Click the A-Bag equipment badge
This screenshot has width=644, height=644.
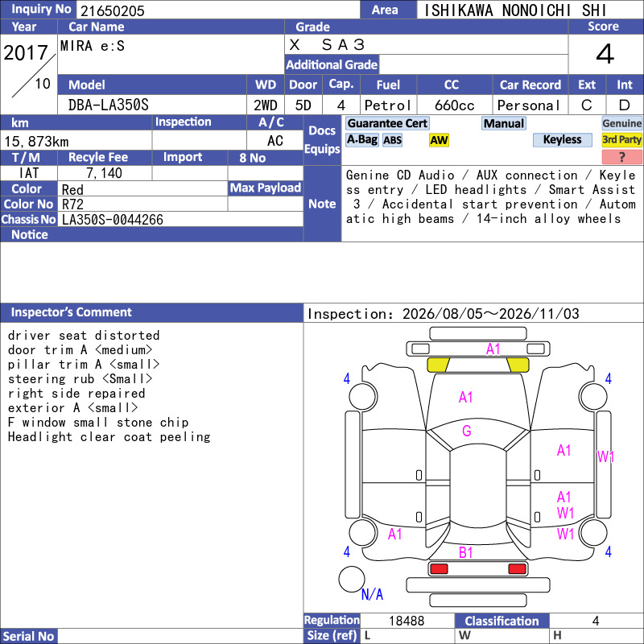361,139
